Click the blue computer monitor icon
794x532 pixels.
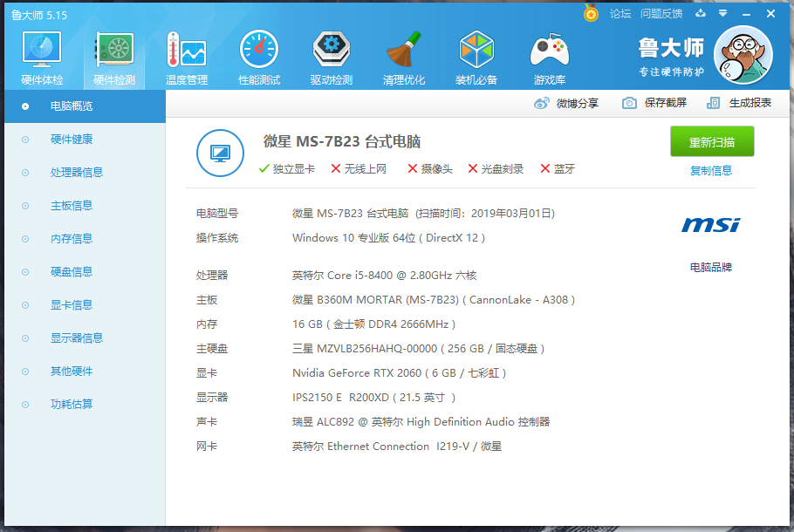pyautogui.click(x=220, y=153)
